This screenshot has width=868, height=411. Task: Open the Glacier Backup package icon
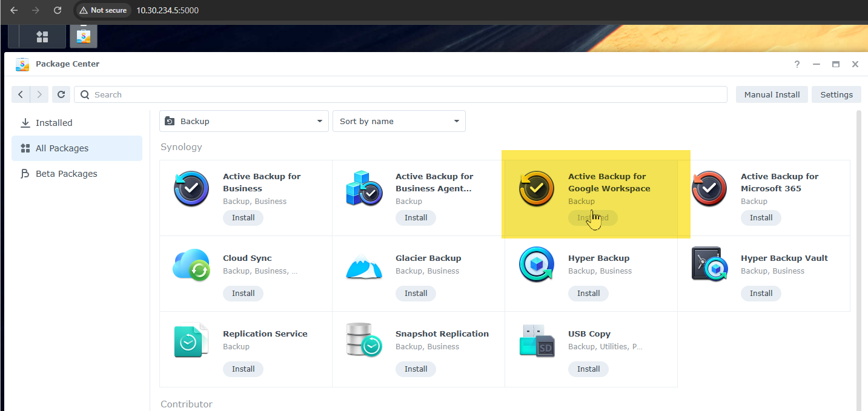point(364,266)
